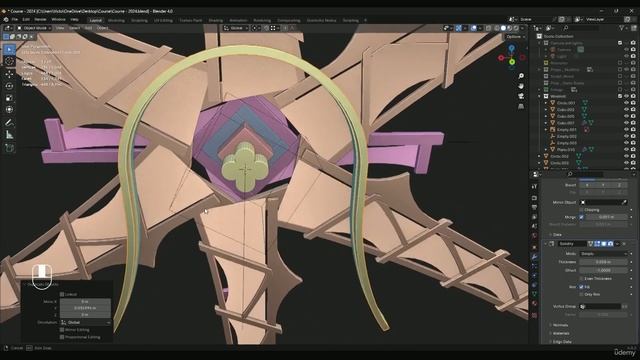Hide Cube.002 with its eye icon
The image size is (640, 360).
(x=627, y=109)
